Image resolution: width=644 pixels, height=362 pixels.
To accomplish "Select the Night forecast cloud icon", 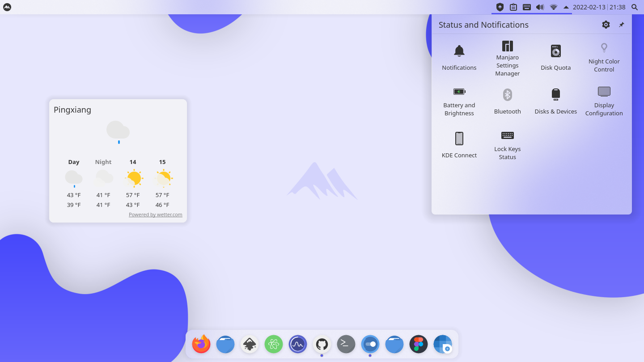I will tap(103, 178).
